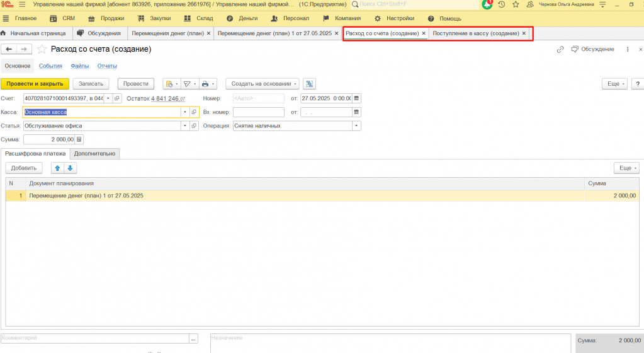
Task: Switch to the Дополнительно tab
Action: coord(94,153)
